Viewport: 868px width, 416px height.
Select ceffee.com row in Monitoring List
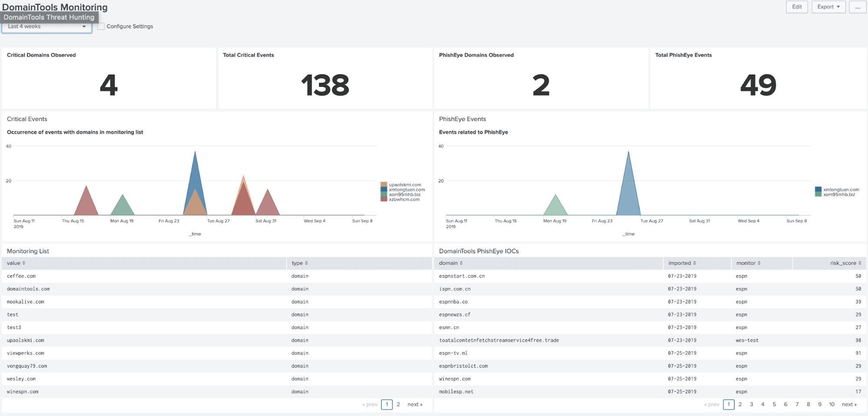(x=217, y=276)
